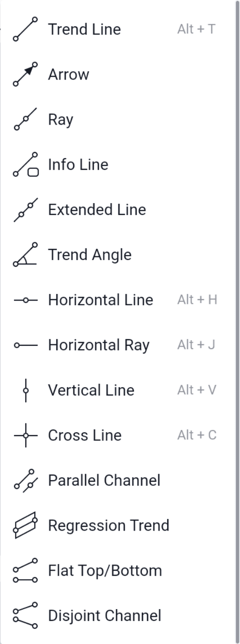Click the drawing tools list scrollbar
Screen dimensions: 240x644
tap(238, 322)
